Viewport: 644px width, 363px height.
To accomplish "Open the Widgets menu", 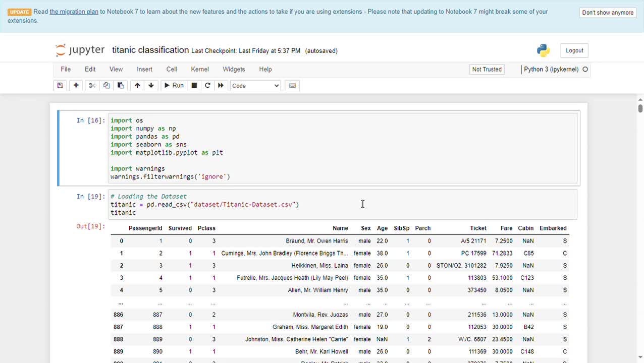I will [x=234, y=70].
